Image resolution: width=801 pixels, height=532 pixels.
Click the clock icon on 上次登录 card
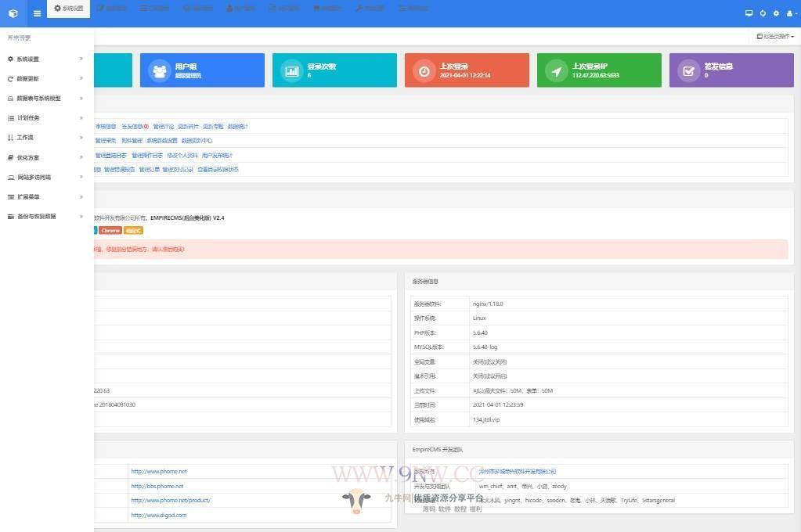tap(424, 71)
